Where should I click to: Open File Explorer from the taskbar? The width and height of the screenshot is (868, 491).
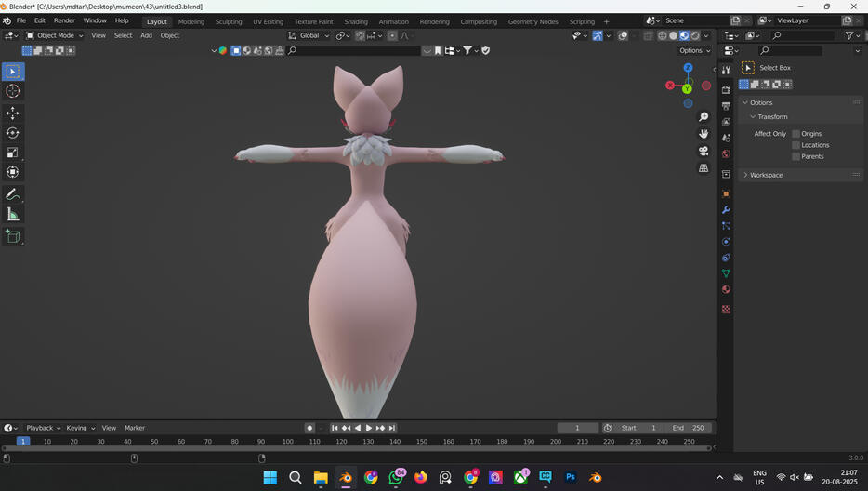pyautogui.click(x=321, y=477)
